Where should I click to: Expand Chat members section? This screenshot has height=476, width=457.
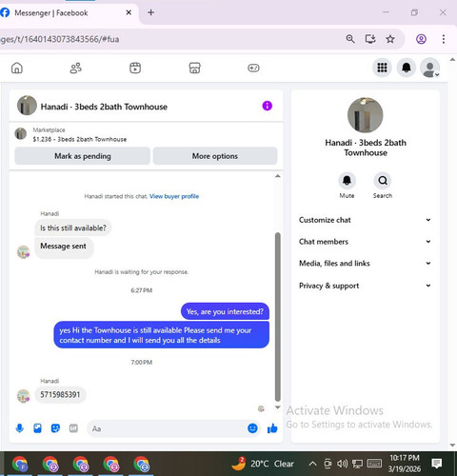(365, 242)
